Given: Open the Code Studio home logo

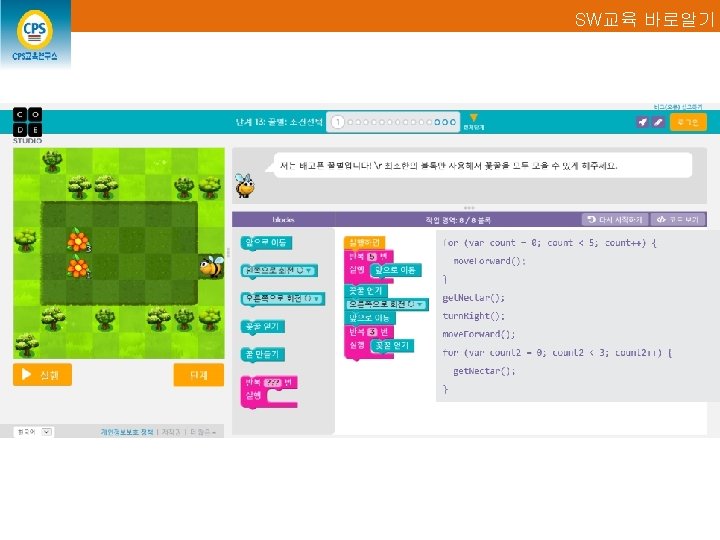Looking at the screenshot, I should [28, 125].
